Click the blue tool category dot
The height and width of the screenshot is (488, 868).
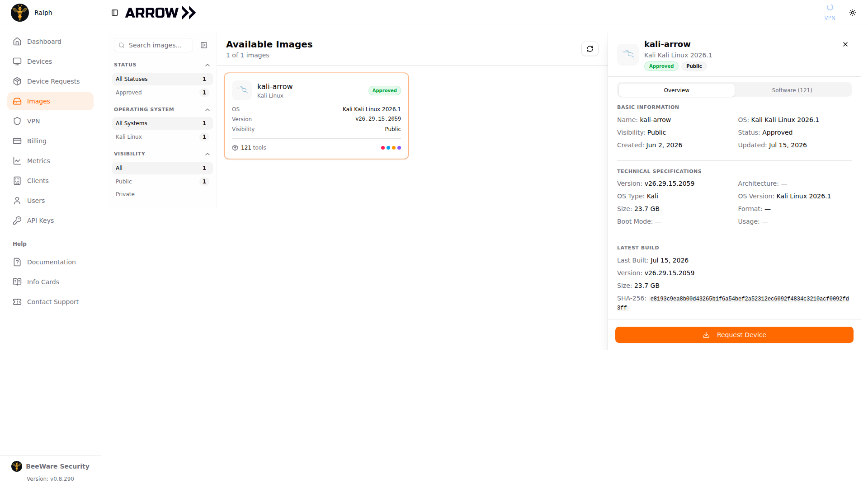coord(388,148)
